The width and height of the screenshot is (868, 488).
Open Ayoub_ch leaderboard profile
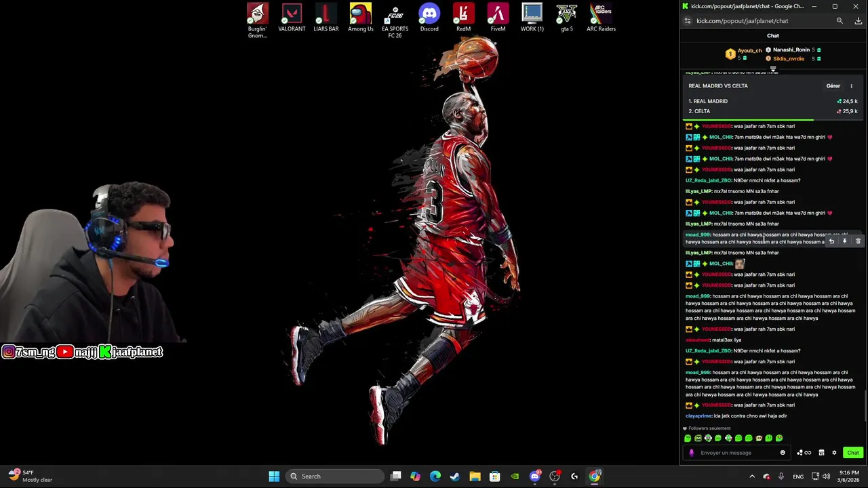pos(749,51)
